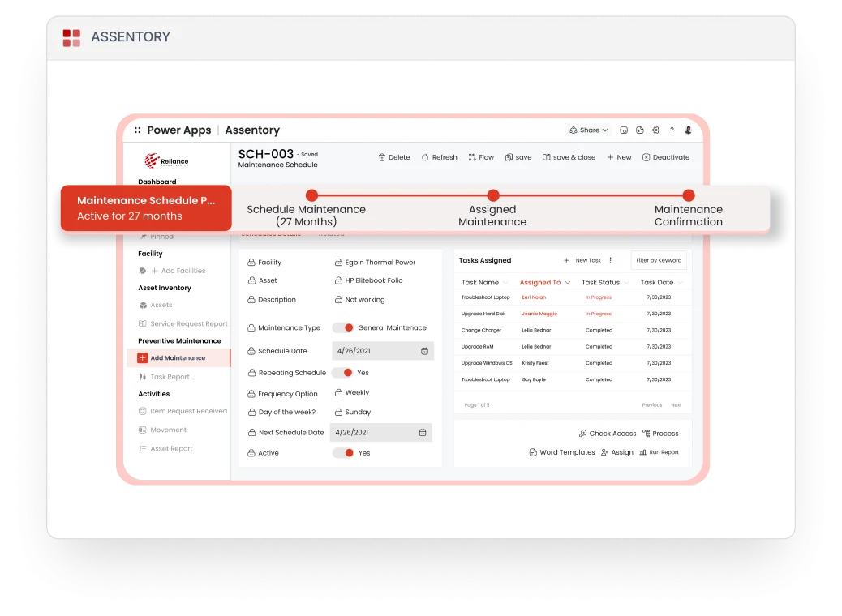Open the Share dropdown
This screenshot has width=842, height=616.
589,130
